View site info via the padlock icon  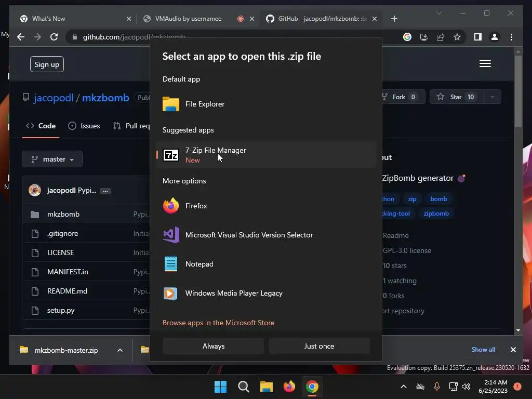coord(75,37)
